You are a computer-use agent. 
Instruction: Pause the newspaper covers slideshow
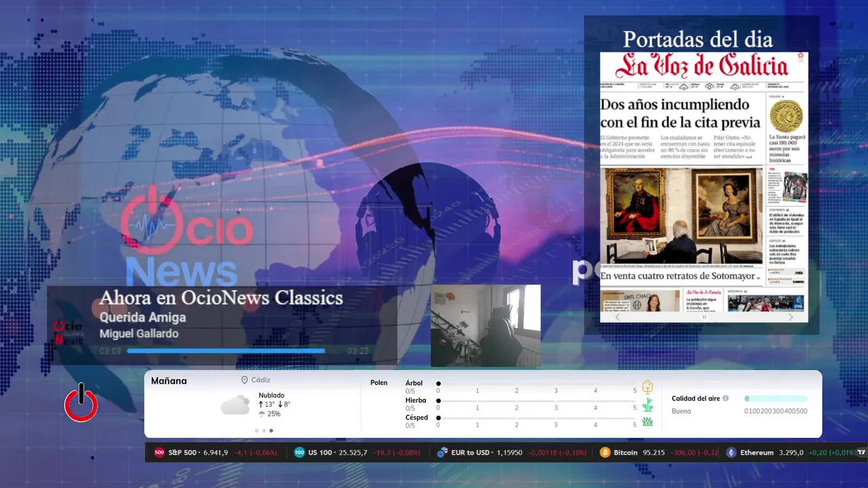[x=704, y=317]
